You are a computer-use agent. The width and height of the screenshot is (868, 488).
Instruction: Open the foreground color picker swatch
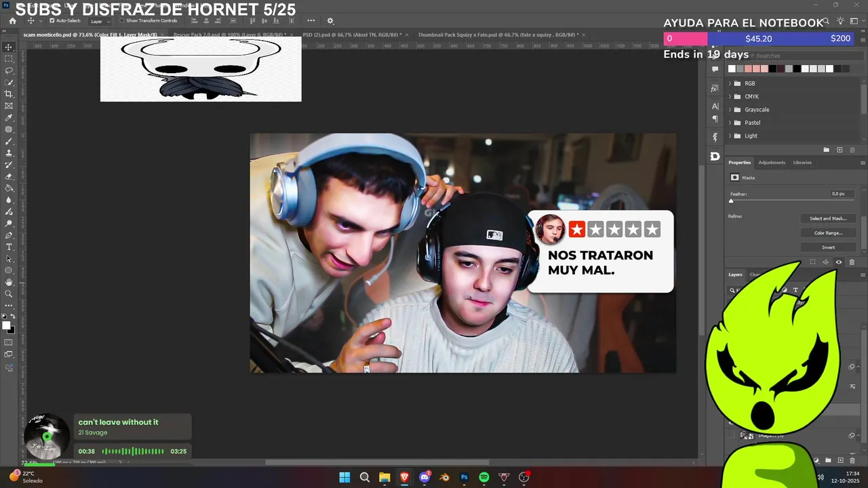6,326
